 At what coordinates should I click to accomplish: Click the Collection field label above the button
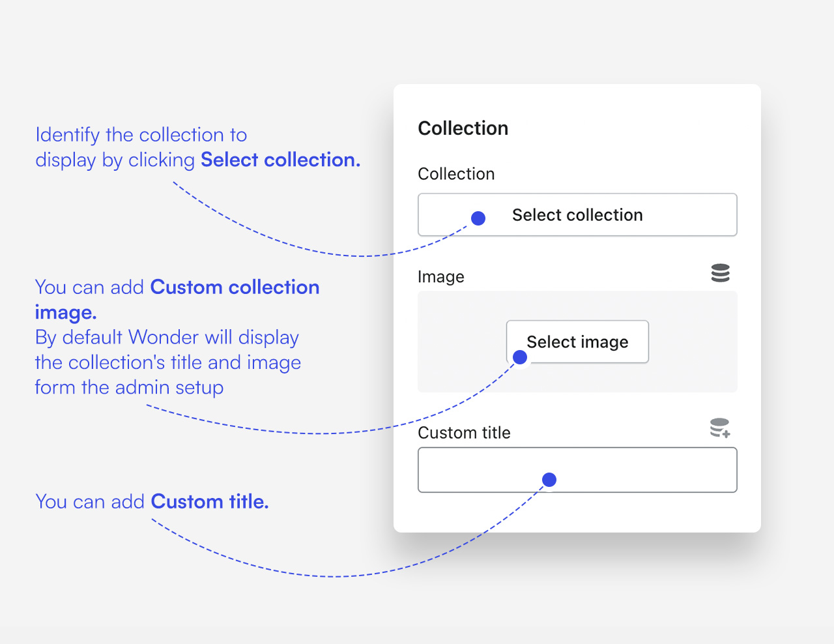[x=456, y=174]
